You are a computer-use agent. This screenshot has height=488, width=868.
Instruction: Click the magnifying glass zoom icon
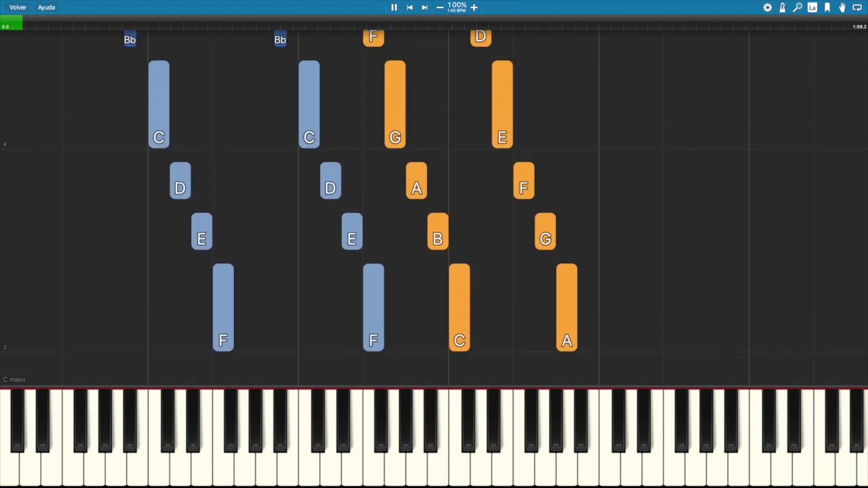797,7
